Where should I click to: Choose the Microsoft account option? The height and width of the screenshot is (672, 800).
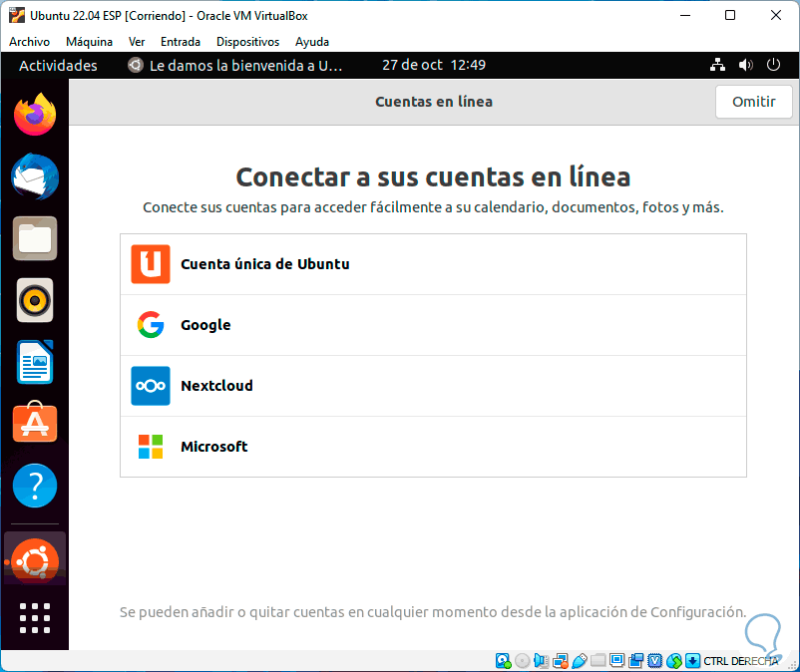(x=433, y=447)
